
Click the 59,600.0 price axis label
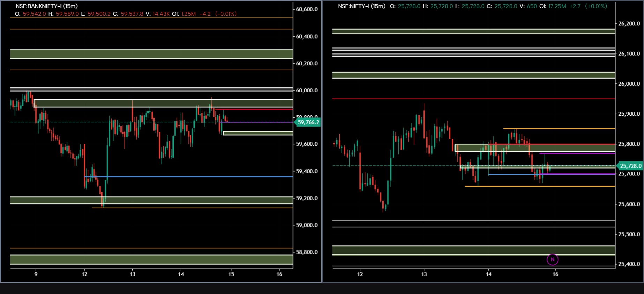click(x=307, y=144)
